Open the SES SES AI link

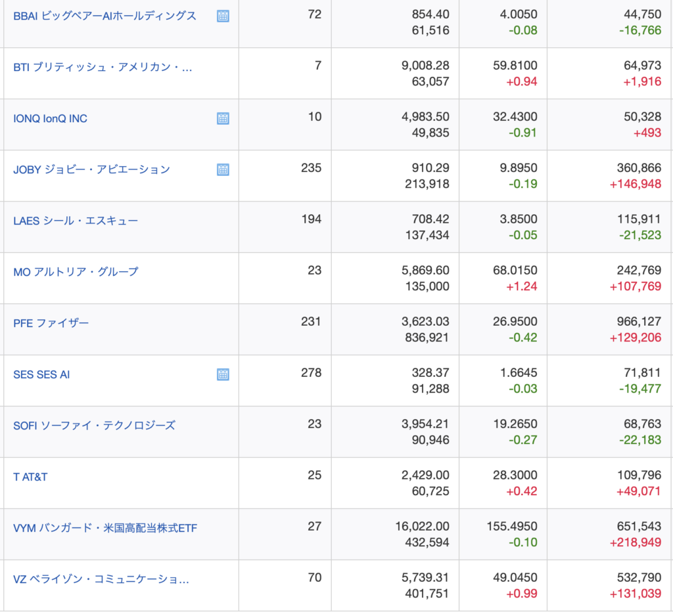(41, 374)
